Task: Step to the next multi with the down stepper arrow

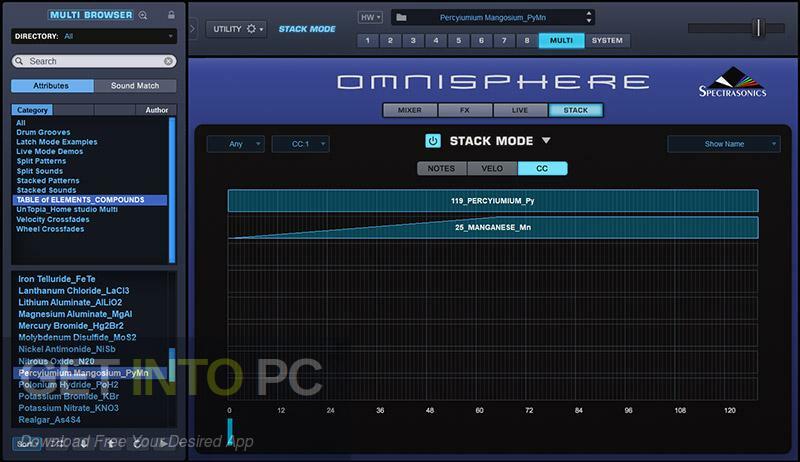Action: point(589,21)
